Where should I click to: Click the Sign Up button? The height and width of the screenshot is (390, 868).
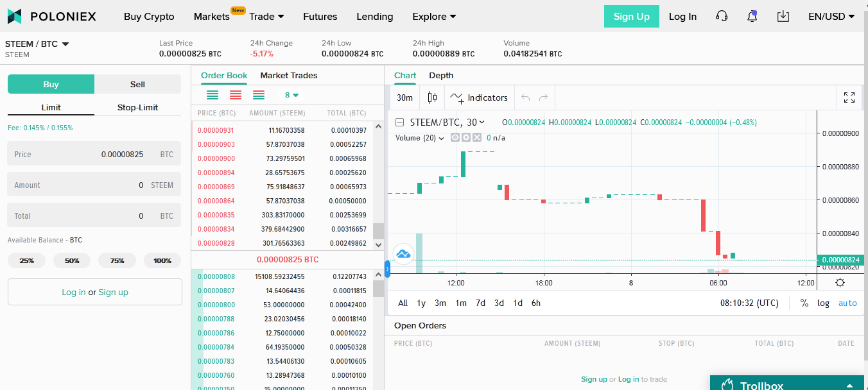(x=632, y=17)
